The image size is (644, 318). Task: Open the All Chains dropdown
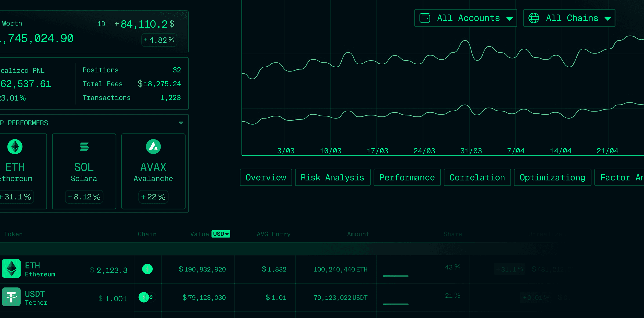(x=569, y=18)
